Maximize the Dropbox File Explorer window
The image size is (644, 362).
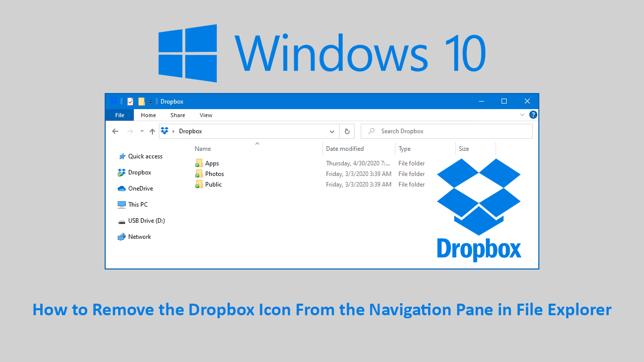(x=504, y=102)
